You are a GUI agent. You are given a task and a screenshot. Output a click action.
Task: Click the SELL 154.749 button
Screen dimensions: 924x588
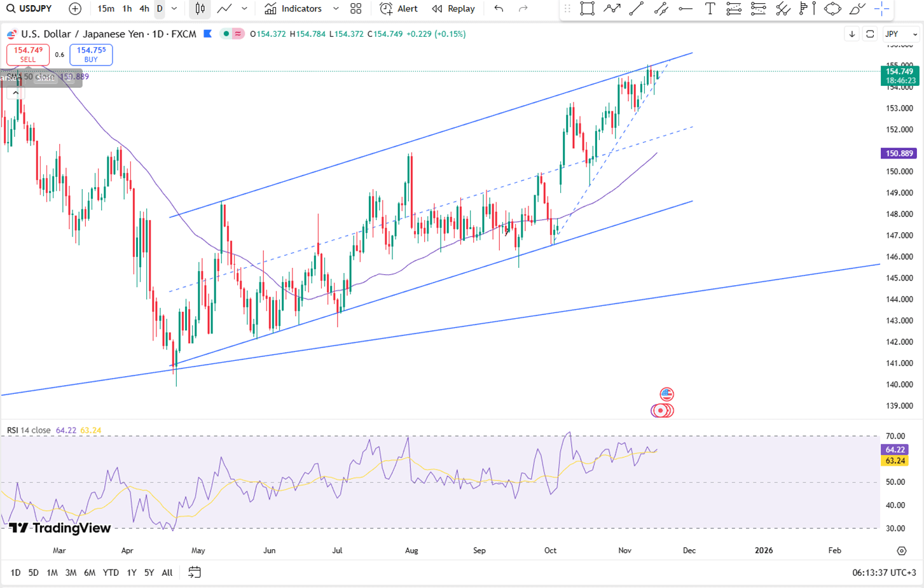pos(28,54)
